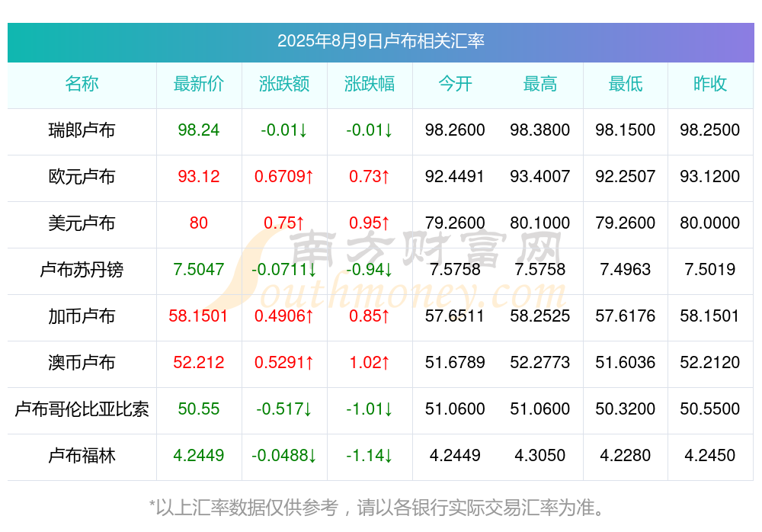Viewport: 762px width, 532px height.
Task: Click the low value '51.6036'
Action: tap(625, 362)
